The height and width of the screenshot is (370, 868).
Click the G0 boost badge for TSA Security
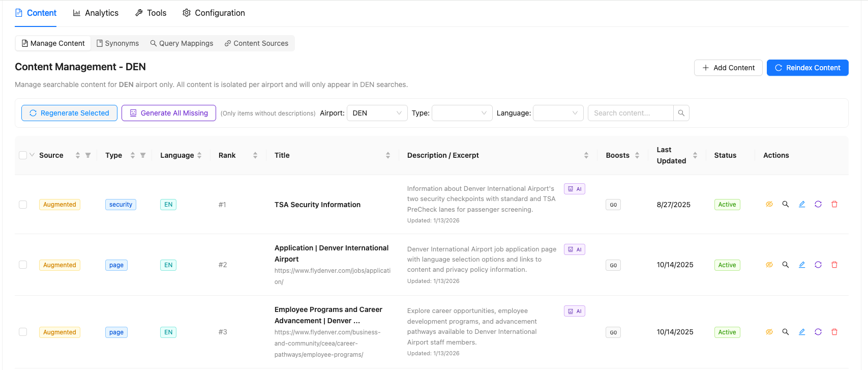[x=613, y=205]
